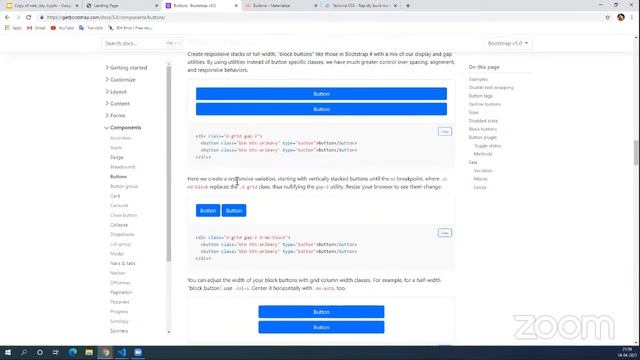Jump to Outline buttons in On this page

pyautogui.click(x=484, y=104)
